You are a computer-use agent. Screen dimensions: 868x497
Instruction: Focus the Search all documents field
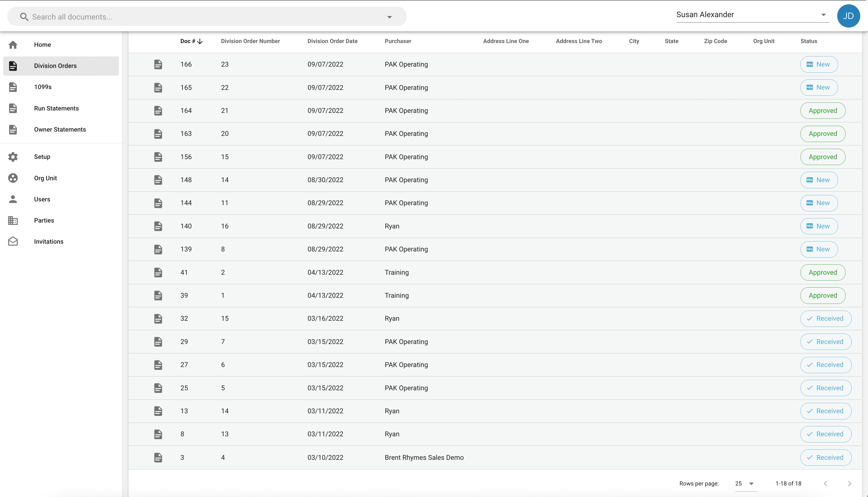[207, 17]
